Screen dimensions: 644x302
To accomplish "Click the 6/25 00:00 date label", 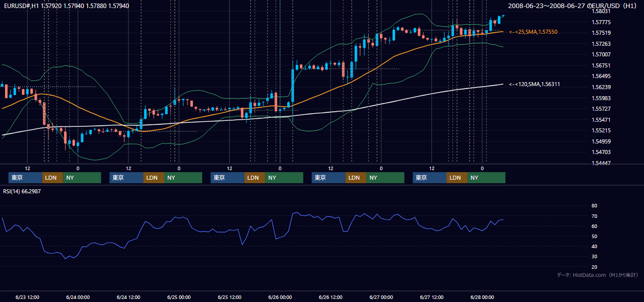I will coord(179,297).
